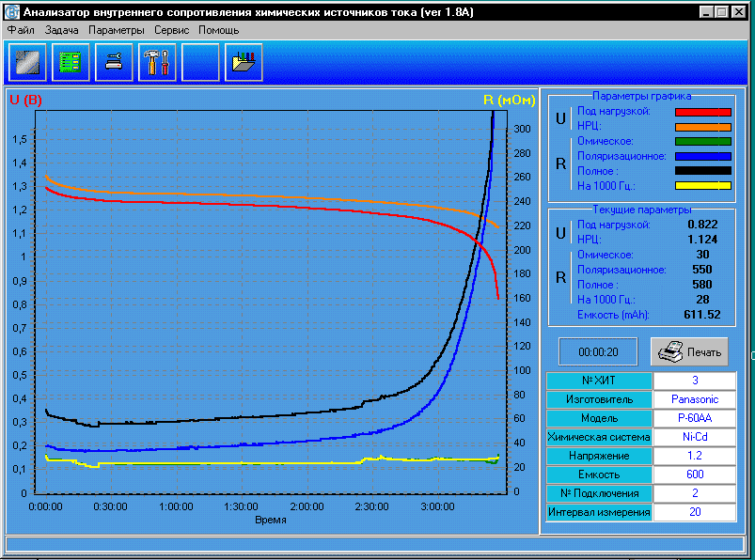Click the № ХИТ label cell

599,381
